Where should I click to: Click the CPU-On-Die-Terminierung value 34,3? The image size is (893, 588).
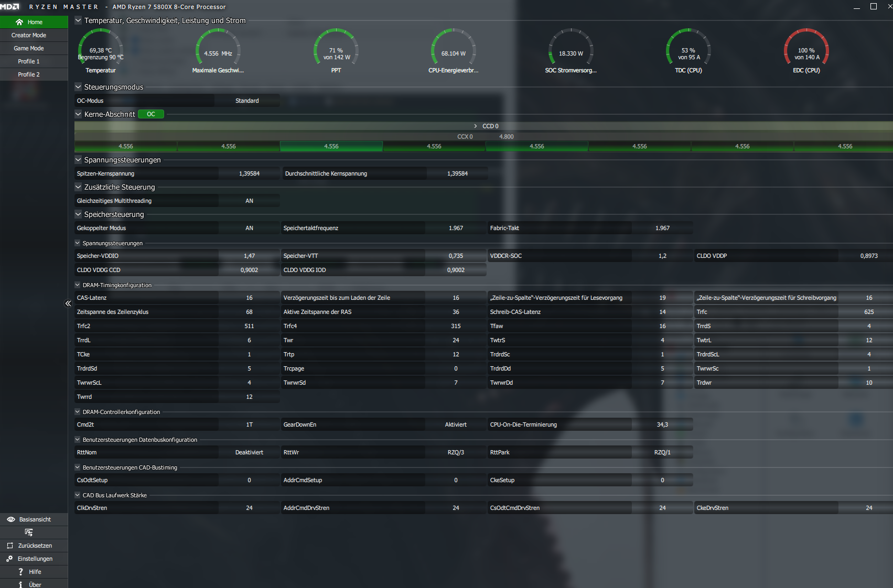click(662, 424)
